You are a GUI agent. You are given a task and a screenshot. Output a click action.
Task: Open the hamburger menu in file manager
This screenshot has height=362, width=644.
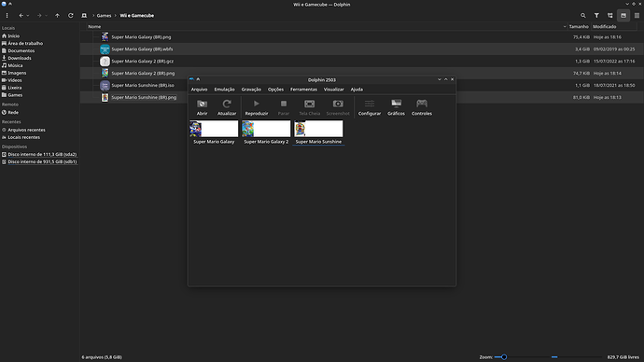pos(637,16)
